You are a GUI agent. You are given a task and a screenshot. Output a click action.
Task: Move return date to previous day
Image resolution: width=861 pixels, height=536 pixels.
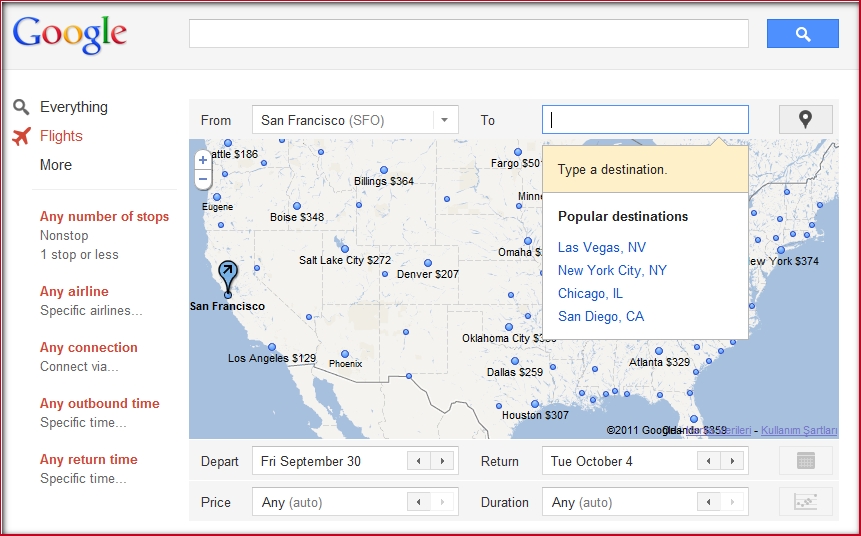(x=709, y=461)
